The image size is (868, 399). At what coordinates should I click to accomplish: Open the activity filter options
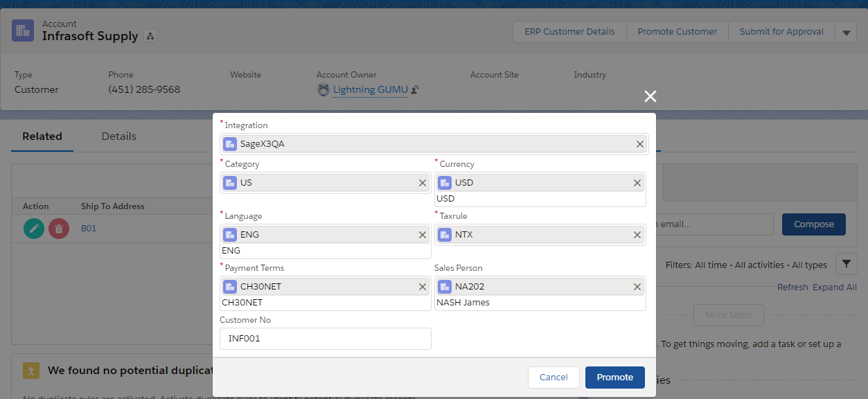pyautogui.click(x=847, y=264)
